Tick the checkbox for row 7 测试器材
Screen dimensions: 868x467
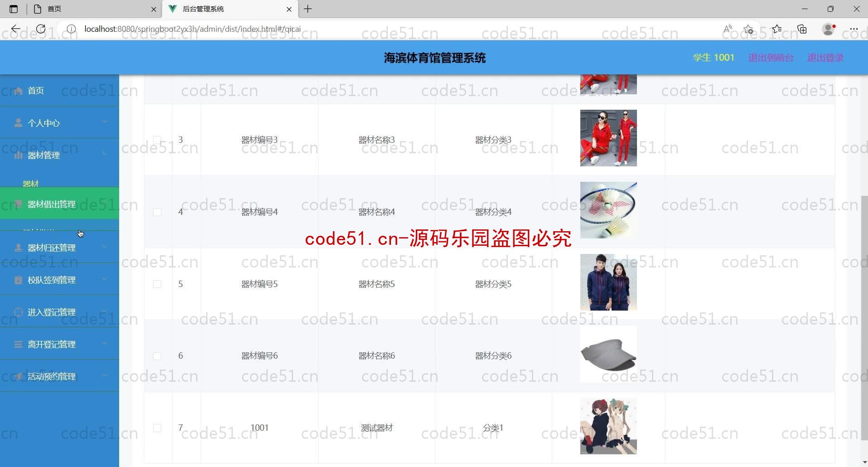point(157,428)
